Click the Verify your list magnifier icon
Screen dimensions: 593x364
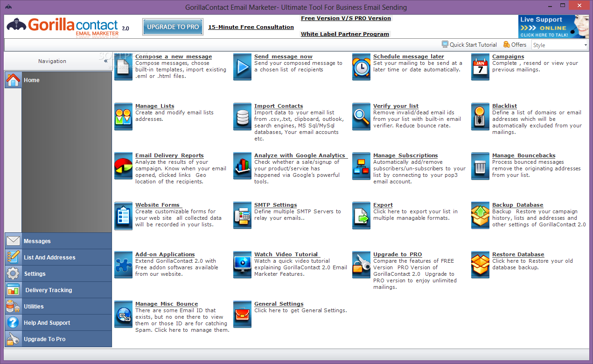pos(362,117)
